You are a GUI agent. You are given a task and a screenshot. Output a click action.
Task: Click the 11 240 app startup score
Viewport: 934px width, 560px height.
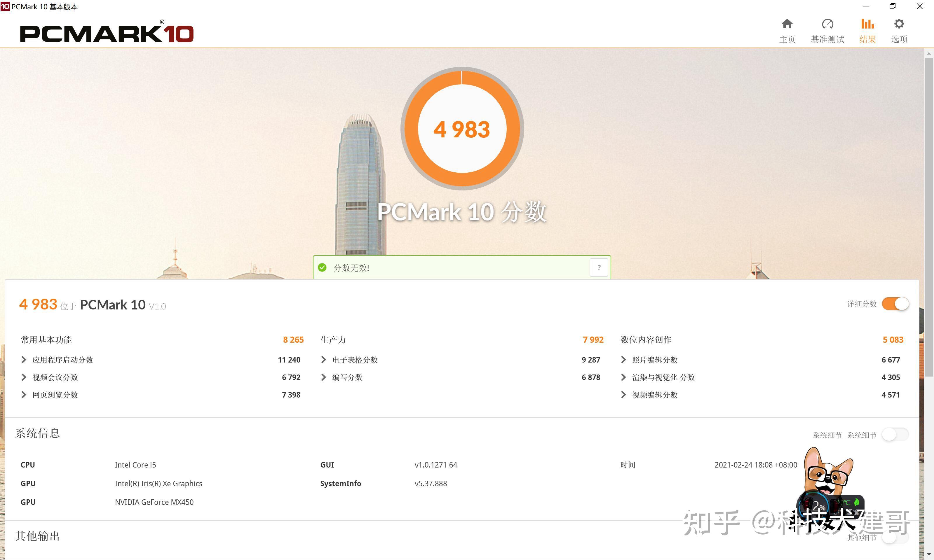pyautogui.click(x=289, y=360)
